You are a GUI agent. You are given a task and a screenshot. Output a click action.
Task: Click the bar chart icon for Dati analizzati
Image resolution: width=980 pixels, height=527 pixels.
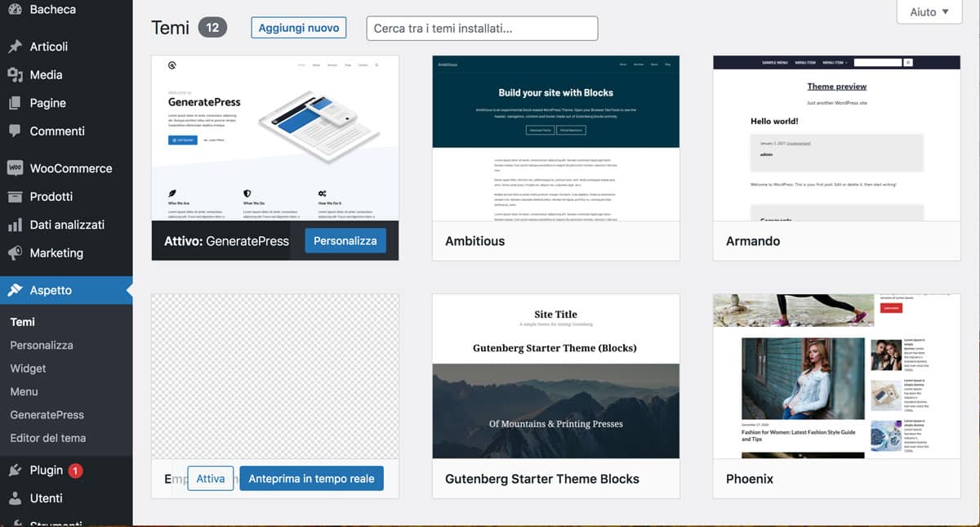[15, 225]
